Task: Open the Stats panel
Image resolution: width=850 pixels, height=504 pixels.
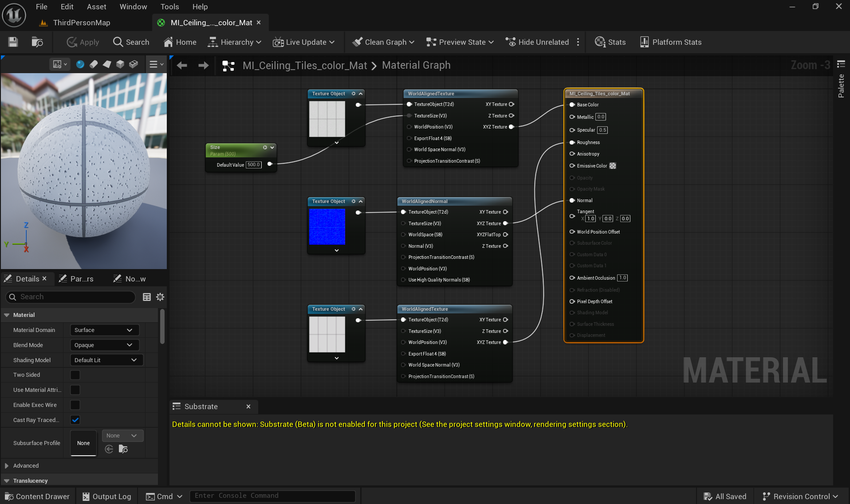Action: point(610,42)
